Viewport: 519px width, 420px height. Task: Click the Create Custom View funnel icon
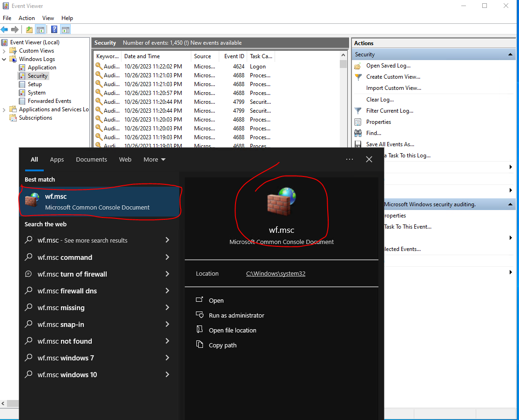pos(358,77)
